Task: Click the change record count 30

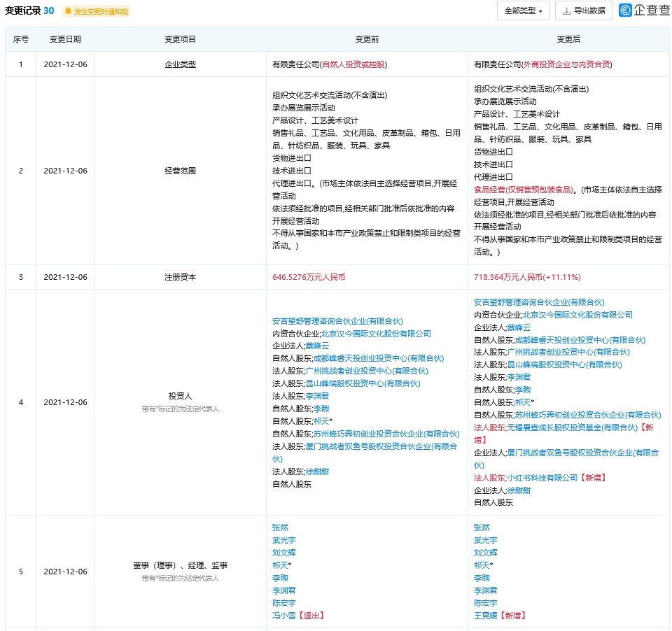Action: point(48,10)
